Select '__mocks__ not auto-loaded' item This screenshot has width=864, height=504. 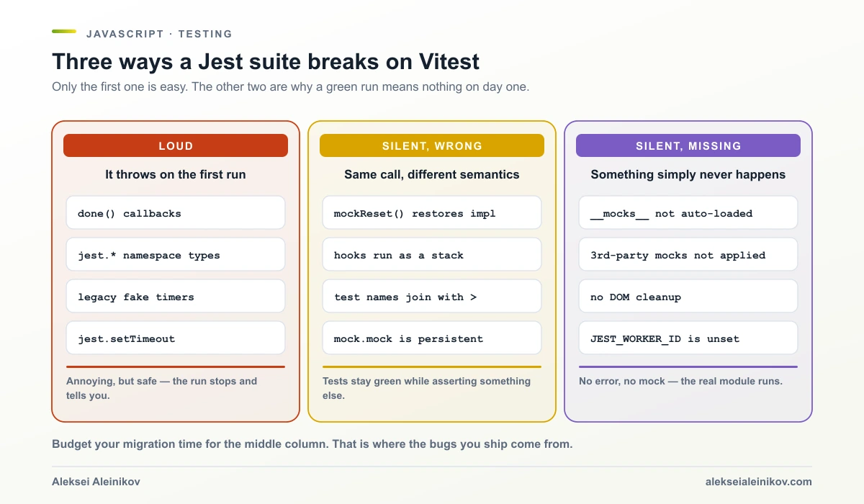688,213
